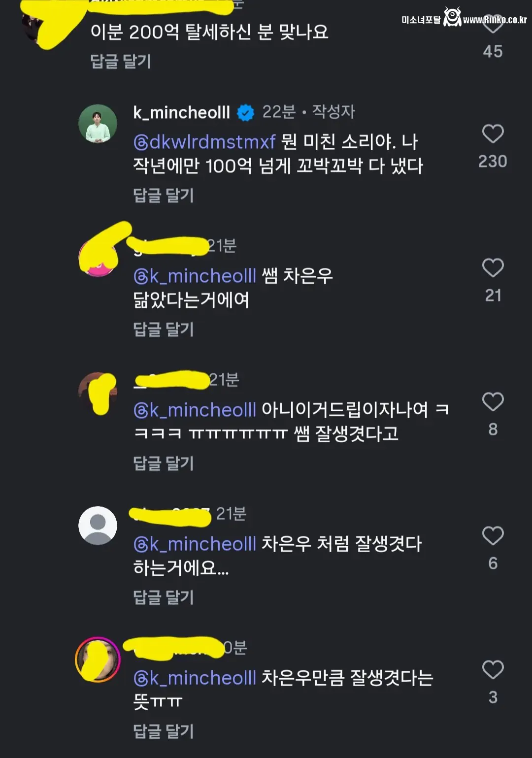
Task: Tap 답글 달기 under the top comment
Action: click(x=121, y=62)
